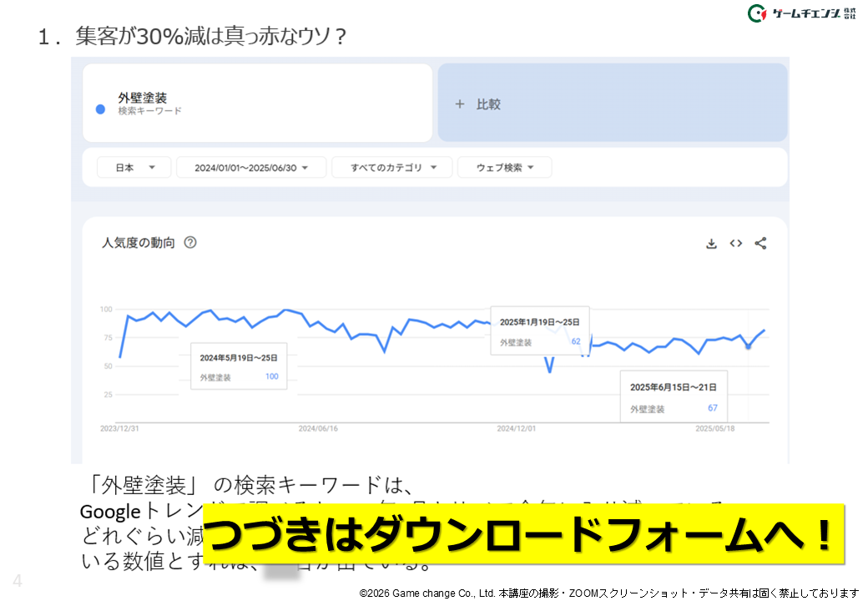
Task: Click the value 62 in the tooltip
Action: pos(576,341)
